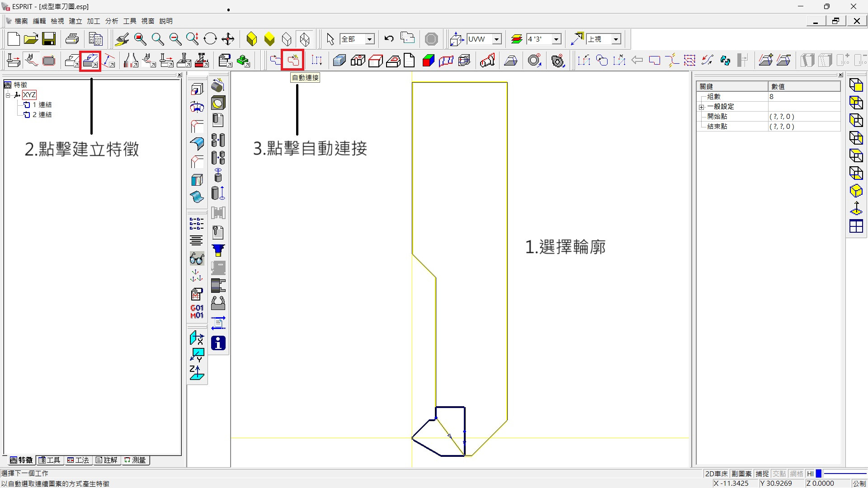Toggle HI highlight mode in status bar
Screen dimensions: 868x488
[810, 474]
